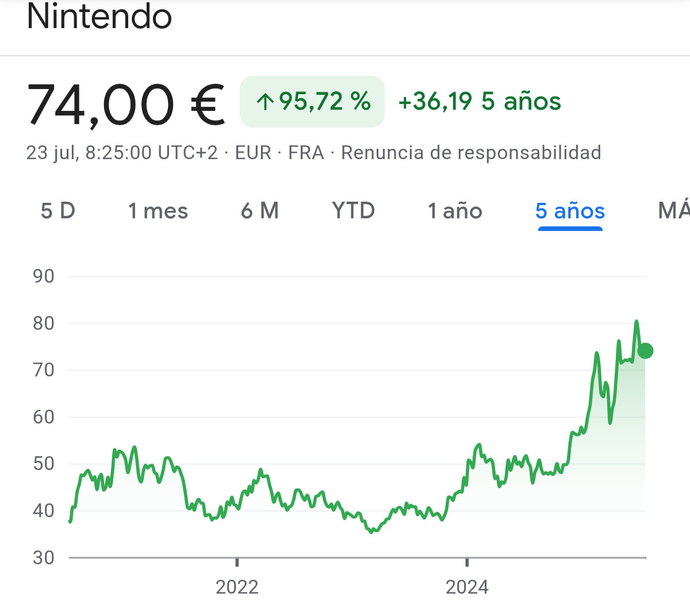The height and width of the screenshot is (616, 690).
Task: Select the 5 D time range tab
Action: (58, 211)
